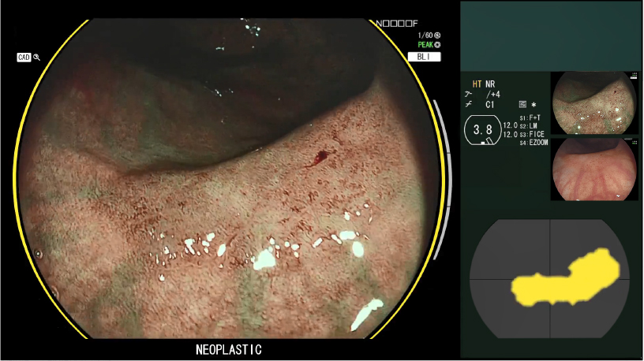Click the 1/60 shutter speed value

tap(425, 35)
